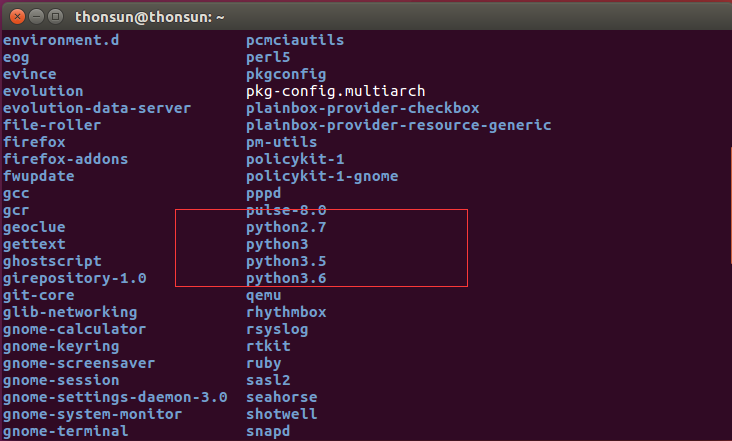The image size is (732, 441).
Task: Select the python3.5 entry
Action: [286, 261]
